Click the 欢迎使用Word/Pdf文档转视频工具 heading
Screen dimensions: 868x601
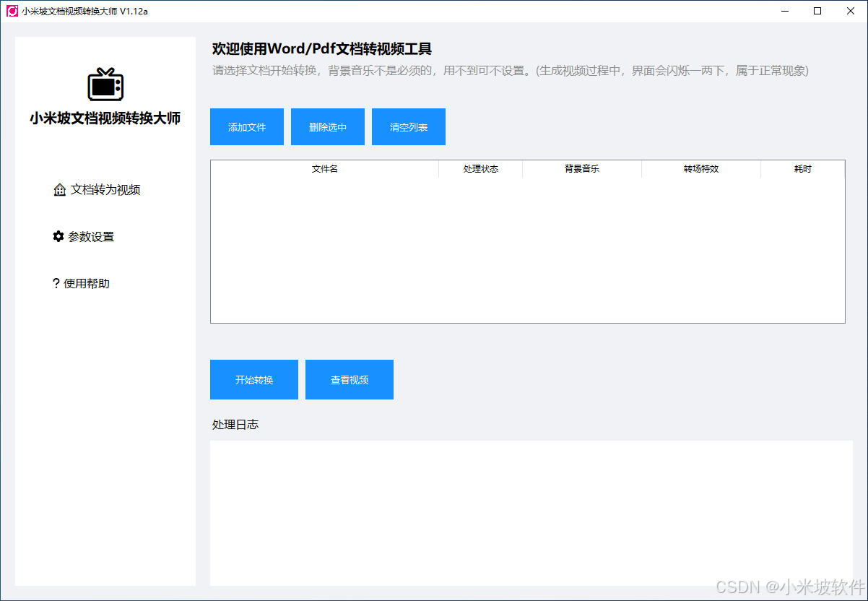coord(322,49)
